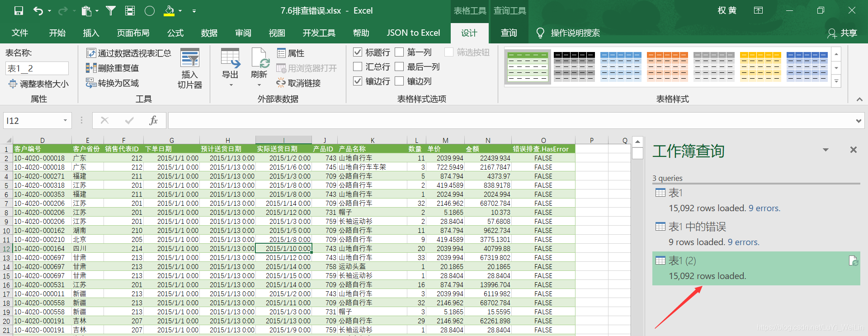This screenshot has width=868, height=336.
Task: Close the Workbook Queries (工作簿查询) pane
Action: (x=853, y=150)
